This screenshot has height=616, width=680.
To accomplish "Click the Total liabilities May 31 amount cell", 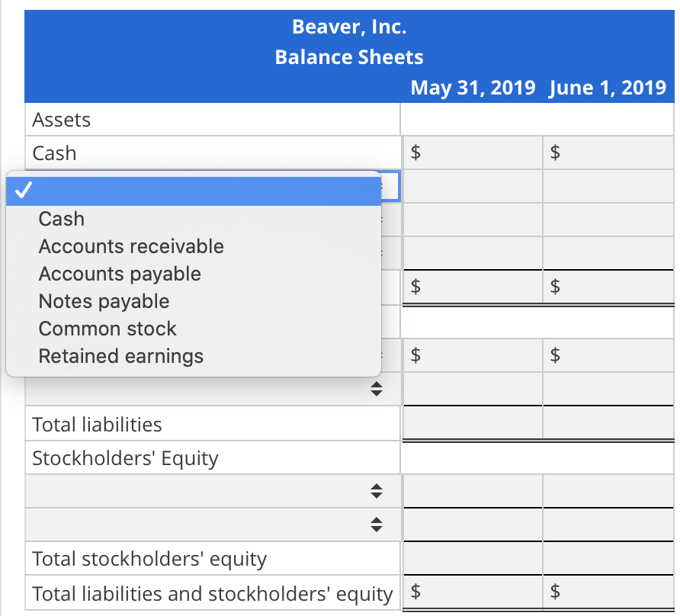I will pos(471,423).
